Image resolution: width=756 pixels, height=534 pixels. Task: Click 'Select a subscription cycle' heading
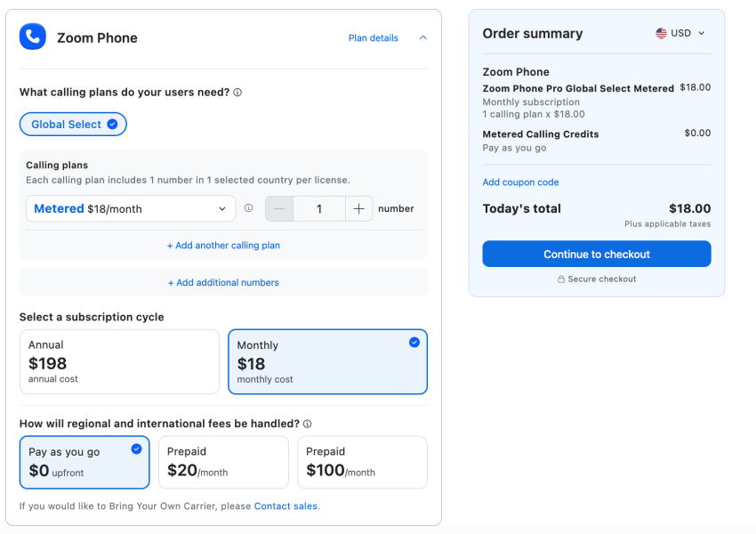[92, 317]
